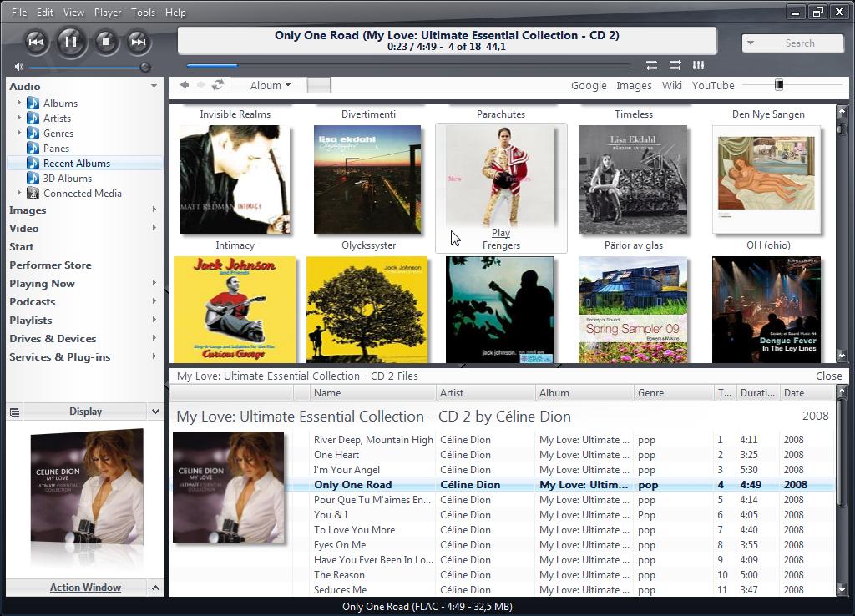Select the Artists node icon
Viewport: 855px width, 616px height.
point(33,119)
